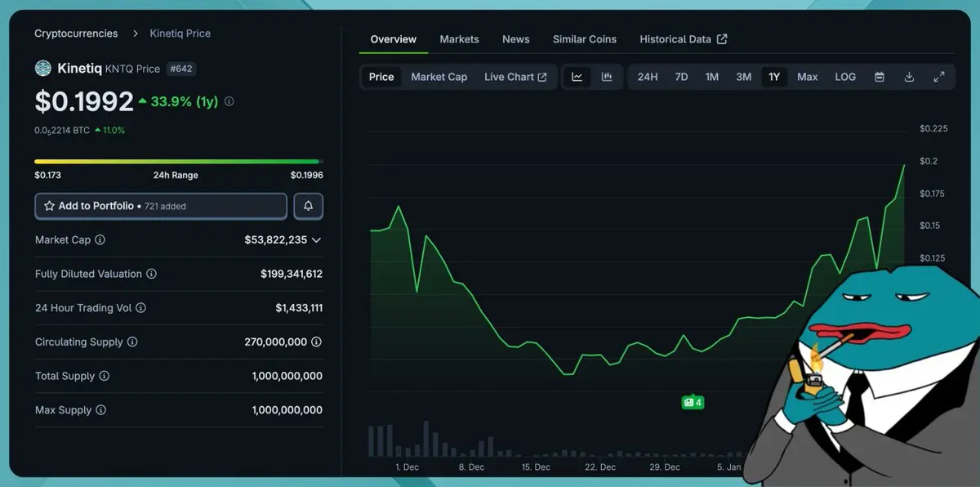This screenshot has width=980, height=487.
Task: Select the 3M time range
Action: [x=743, y=77]
